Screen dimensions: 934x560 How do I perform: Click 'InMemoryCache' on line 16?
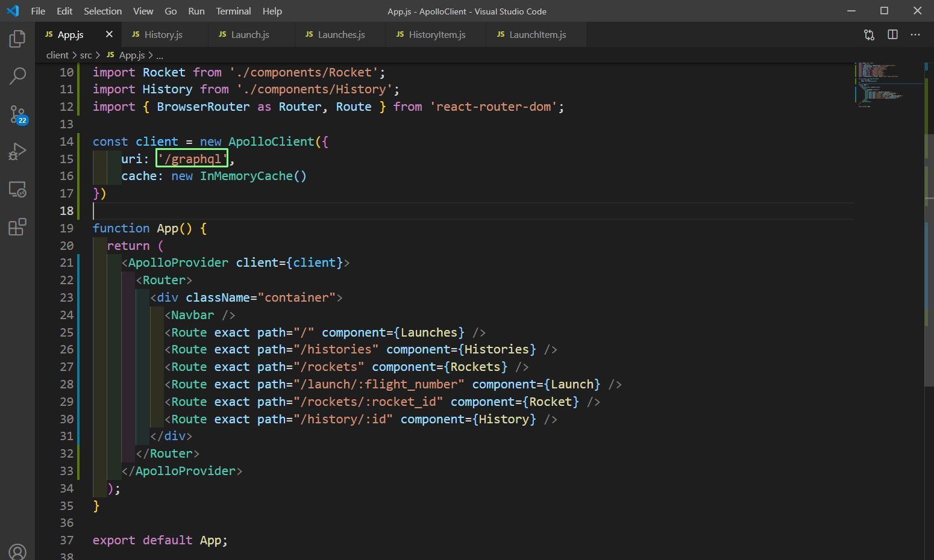(x=246, y=176)
